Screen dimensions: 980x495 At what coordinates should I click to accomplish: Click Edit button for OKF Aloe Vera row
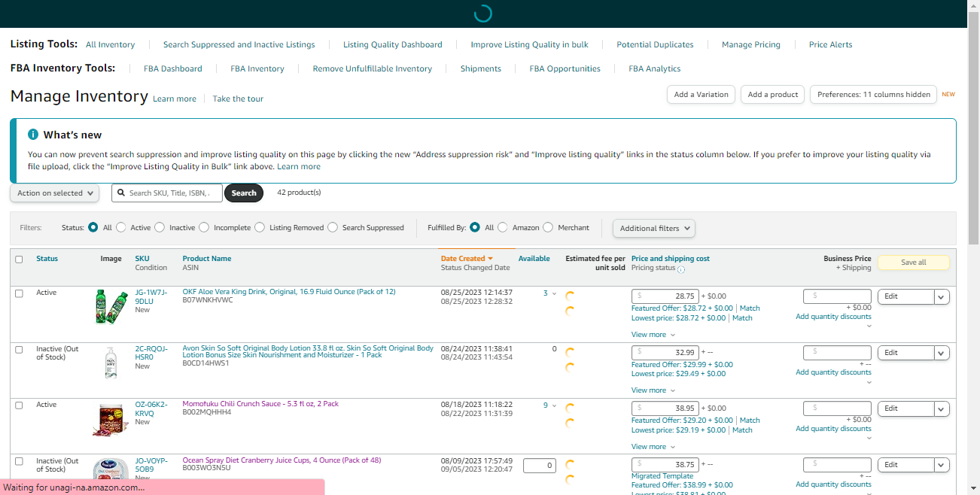coord(906,296)
